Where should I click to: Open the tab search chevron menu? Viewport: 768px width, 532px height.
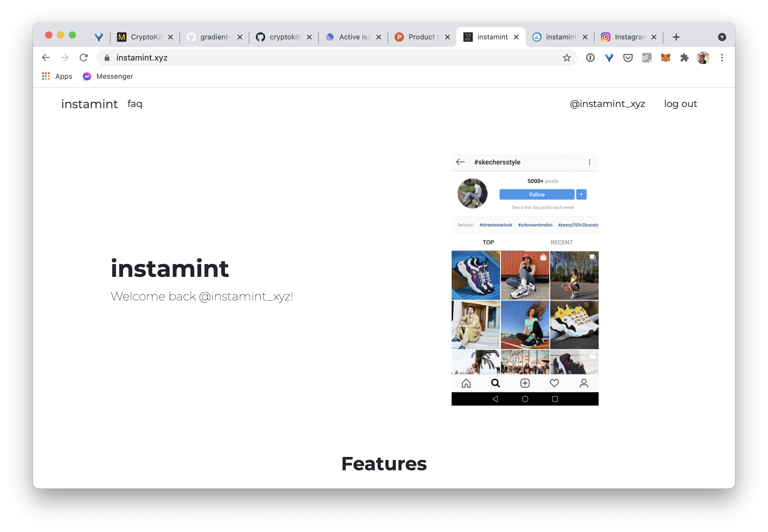coord(722,37)
